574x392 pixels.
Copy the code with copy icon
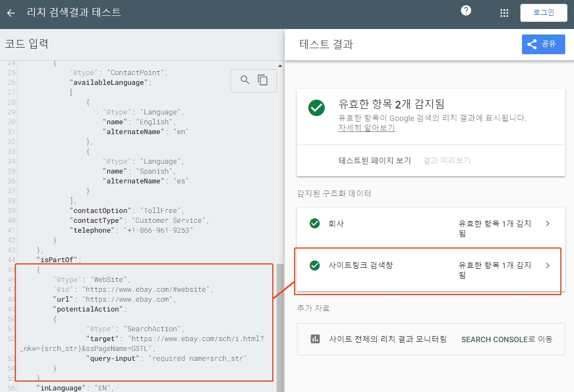point(262,80)
